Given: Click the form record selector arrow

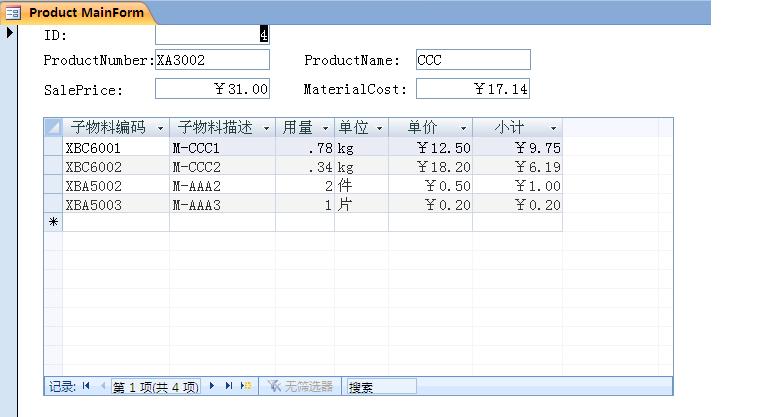Looking at the screenshot, I should click(x=10, y=33).
